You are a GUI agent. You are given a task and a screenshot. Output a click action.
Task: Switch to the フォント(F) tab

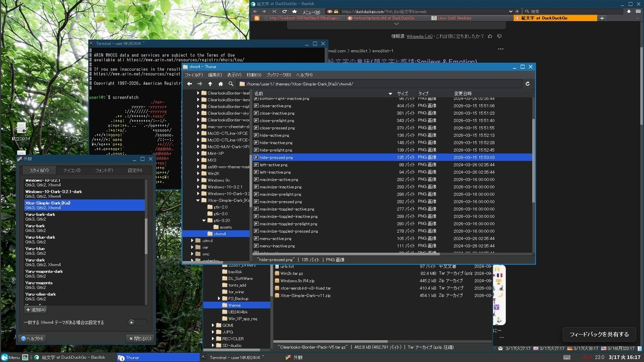click(x=104, y=170)
